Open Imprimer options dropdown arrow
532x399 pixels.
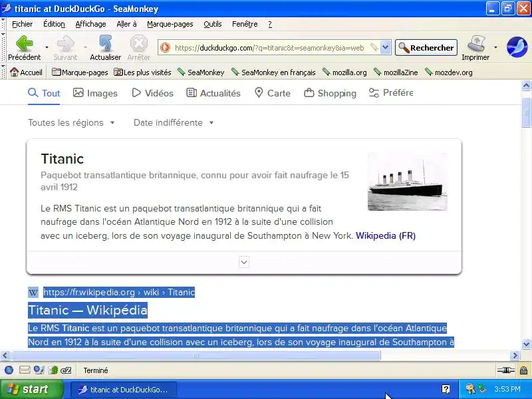pos(495,47)
